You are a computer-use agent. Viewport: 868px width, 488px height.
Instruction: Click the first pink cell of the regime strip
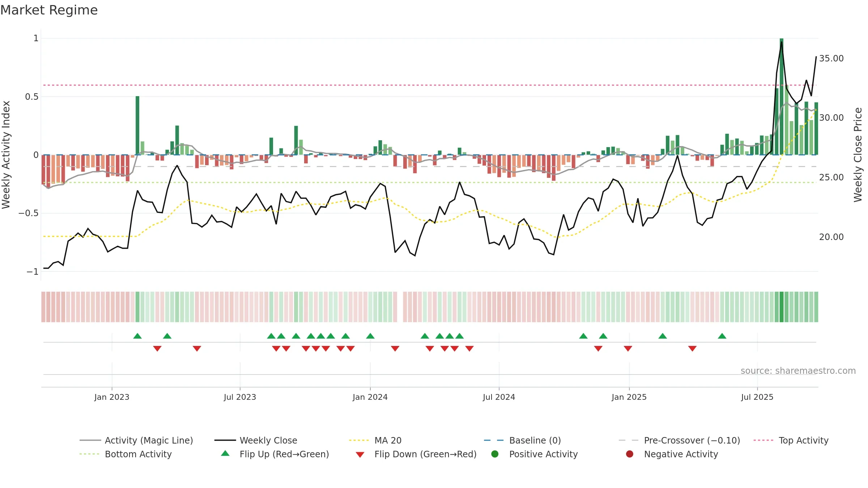point(43,307)
